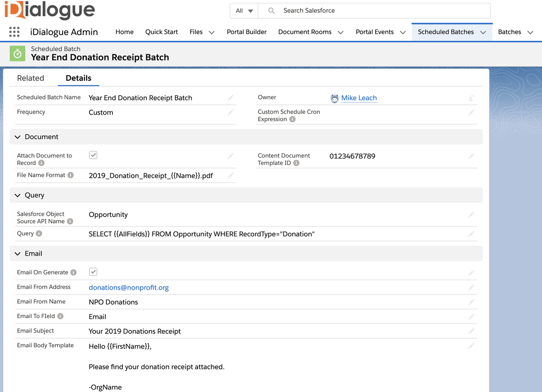Click the 'Your 2019 Donations Receipt' subject text
The image size is (542, 392).
pyautogui.click(x=135, y=331)
